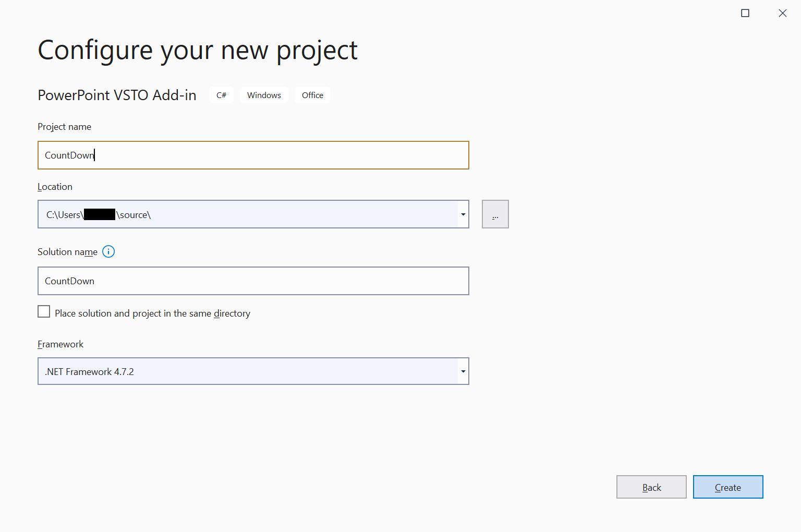Open the Location dropdown arrow

coord(463,214)
